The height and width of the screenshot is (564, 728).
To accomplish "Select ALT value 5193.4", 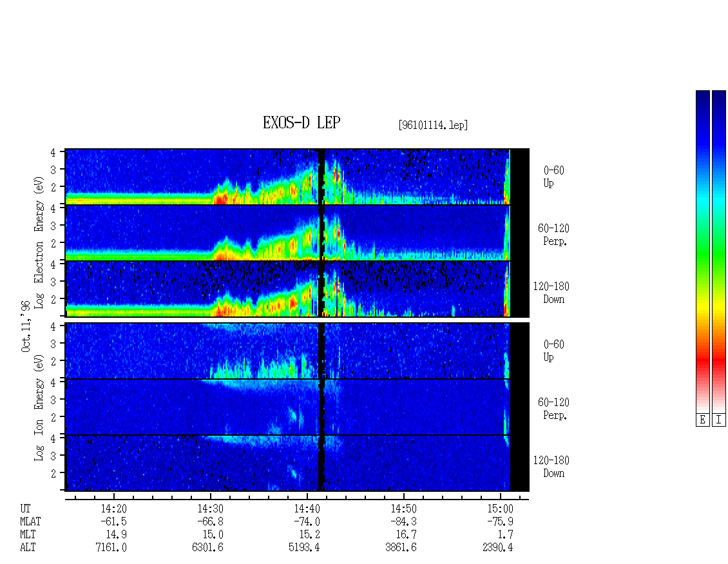I will click(304, 548).
